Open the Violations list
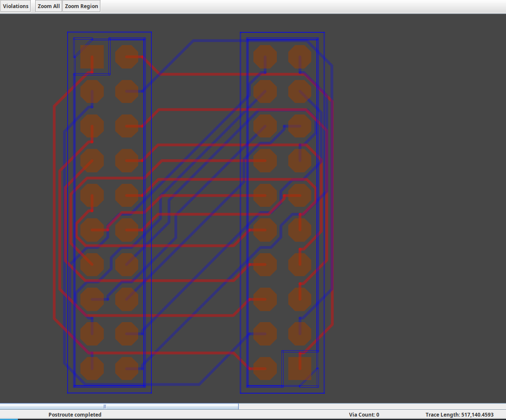The width and height of the screenshot is (506, 420). [16, 6]
